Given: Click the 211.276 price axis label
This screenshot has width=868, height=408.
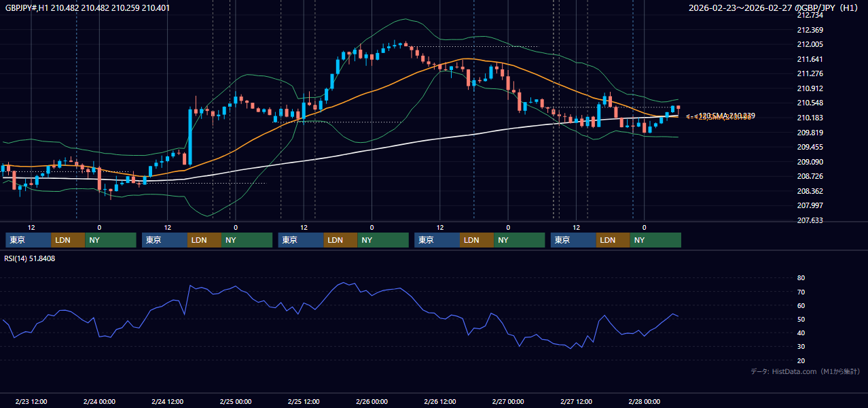Looking at the screenshot, I should point(810,73).
